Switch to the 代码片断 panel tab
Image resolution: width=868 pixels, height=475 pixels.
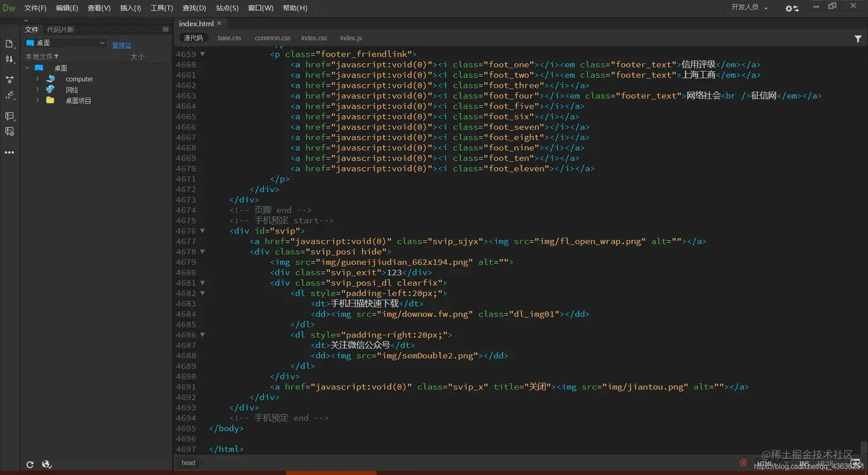[x=60, y=29]
